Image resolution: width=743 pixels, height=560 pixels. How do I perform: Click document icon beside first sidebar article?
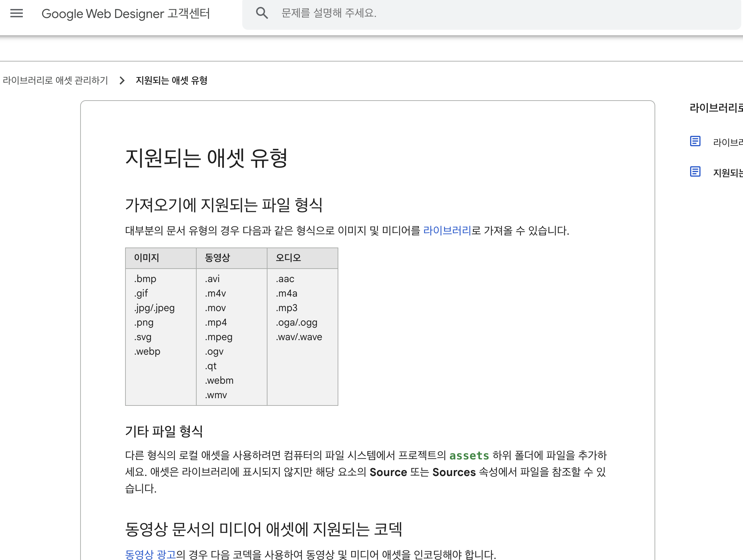(695, 141)
